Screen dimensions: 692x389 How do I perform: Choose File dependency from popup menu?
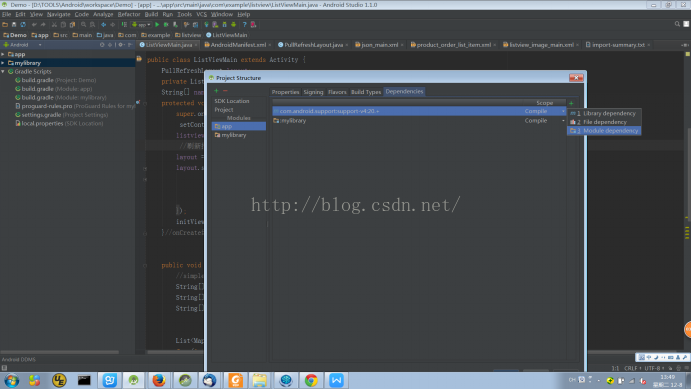604,122
